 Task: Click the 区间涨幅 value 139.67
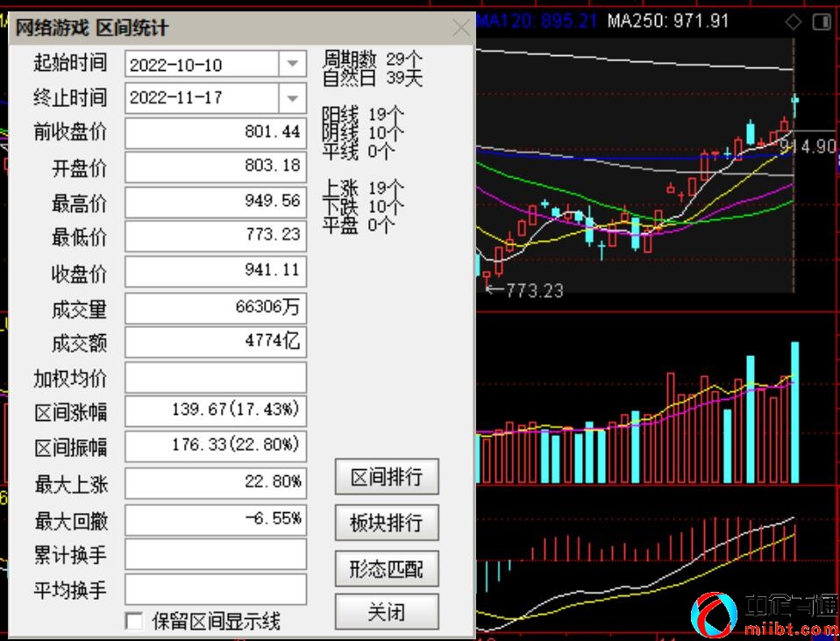pyautogui.click(x=215, y=410)
